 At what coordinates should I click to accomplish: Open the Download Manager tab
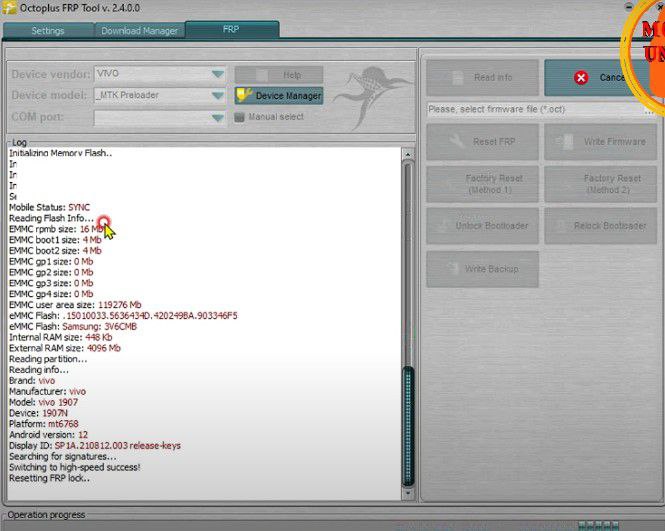coord(140,31)
